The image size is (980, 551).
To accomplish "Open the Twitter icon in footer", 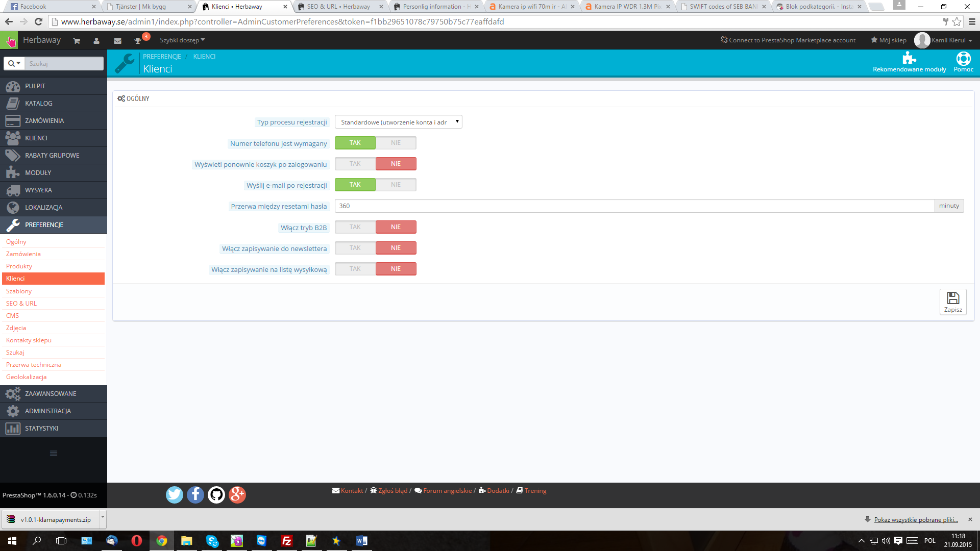I will (175, 494).
